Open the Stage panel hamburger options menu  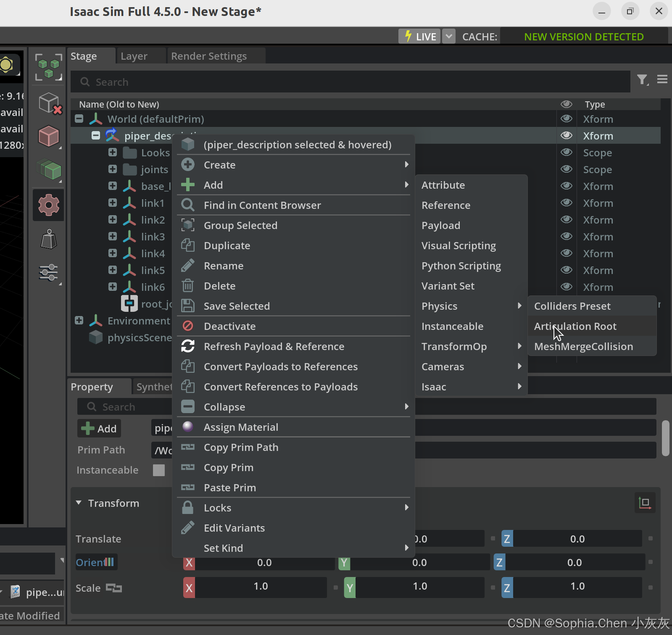coord(662,79)
